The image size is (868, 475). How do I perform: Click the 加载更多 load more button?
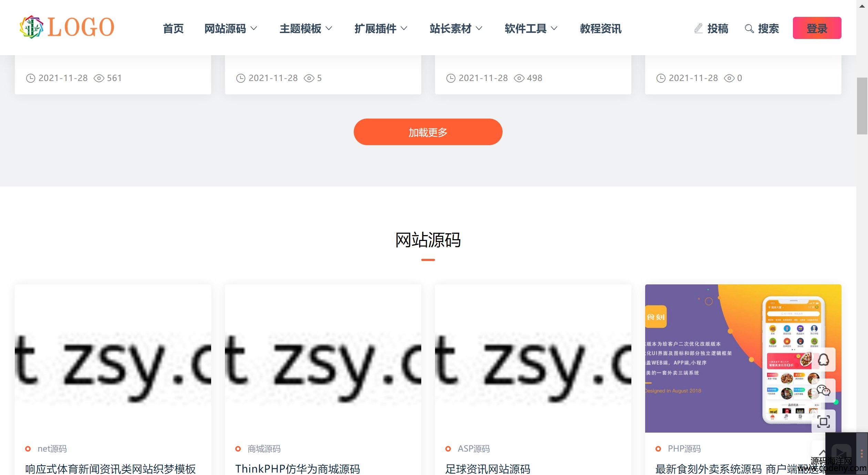pos(428,132)
